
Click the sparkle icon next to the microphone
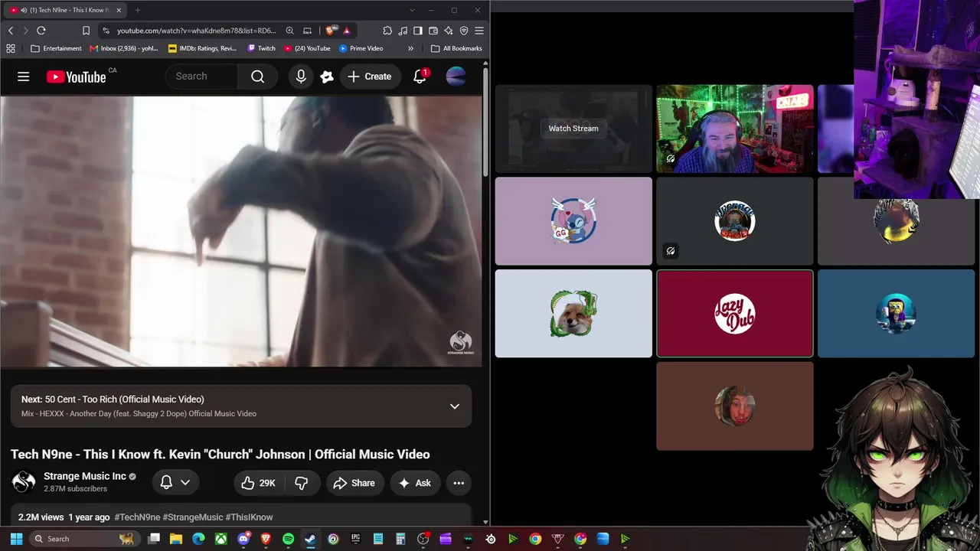327,77
